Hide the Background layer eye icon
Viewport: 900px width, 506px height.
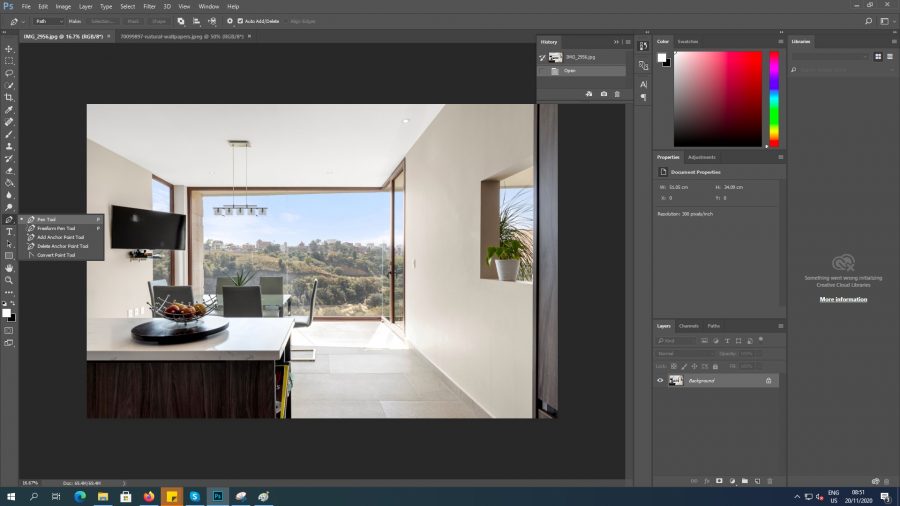tap(660, 380)
